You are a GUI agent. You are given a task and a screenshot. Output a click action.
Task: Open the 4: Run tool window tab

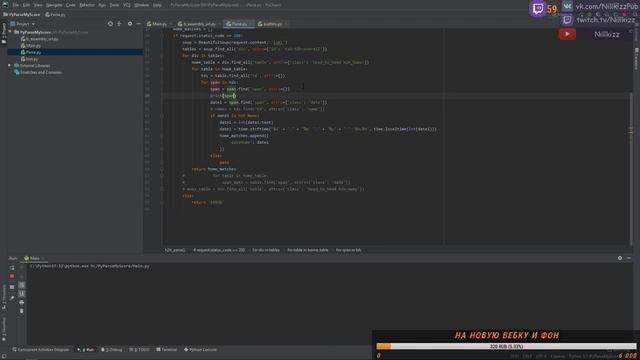[86, 350]
